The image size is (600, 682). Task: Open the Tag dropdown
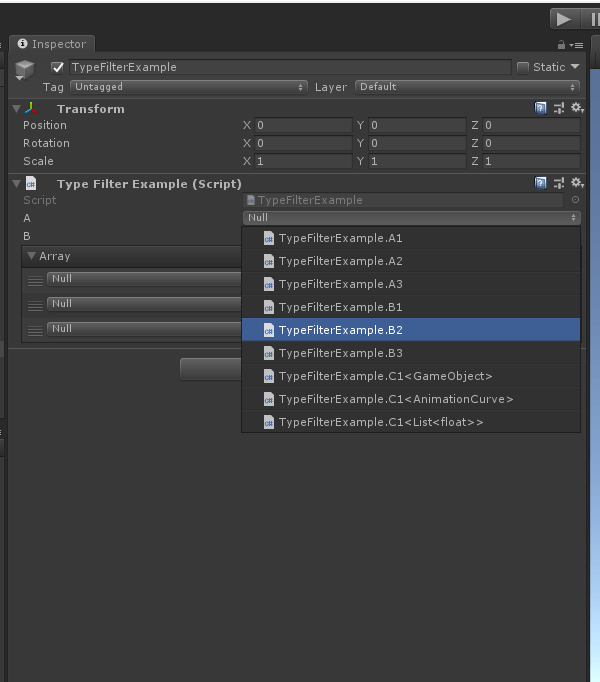(x=189, y=87)
